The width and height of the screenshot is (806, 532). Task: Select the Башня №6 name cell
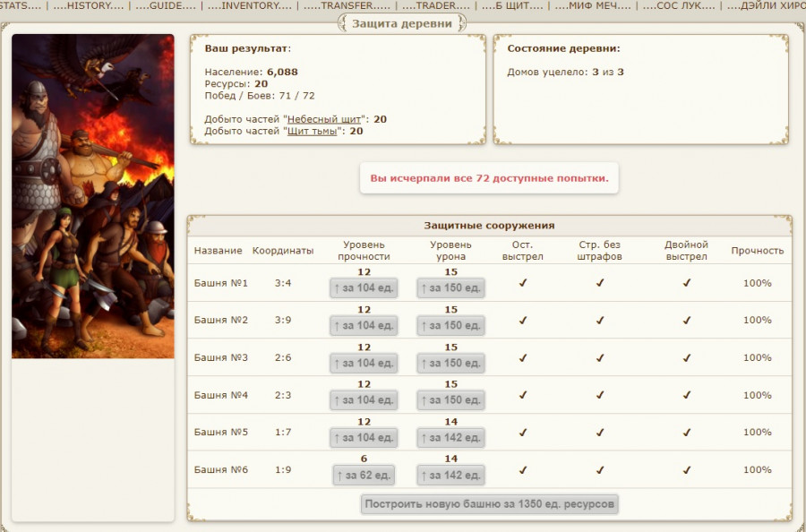221,470
